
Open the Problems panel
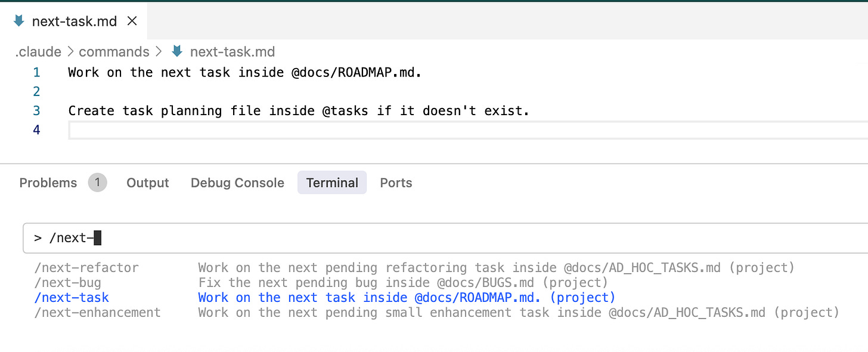48,183
